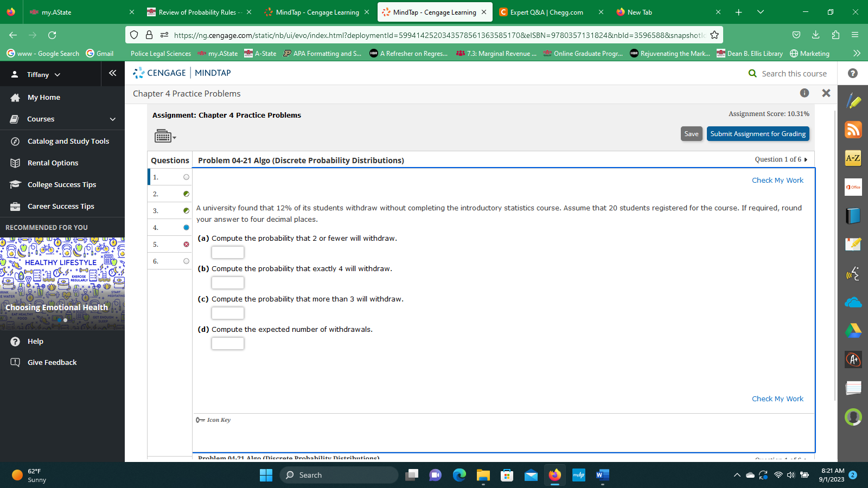Click the red X status on question 5
The height and width of the screenshot is (488, 868).
tap(186, 244)
